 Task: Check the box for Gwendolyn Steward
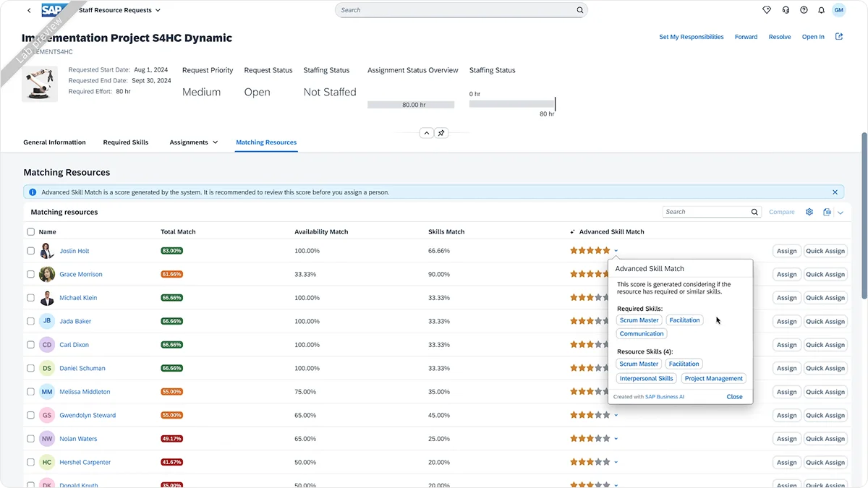click(x=30, y=415)
